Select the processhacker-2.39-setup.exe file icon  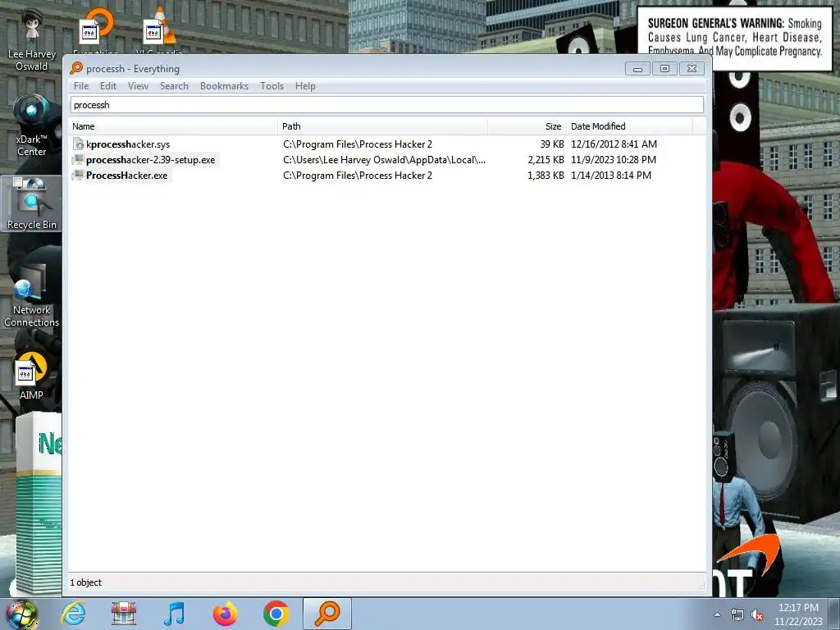78,160
